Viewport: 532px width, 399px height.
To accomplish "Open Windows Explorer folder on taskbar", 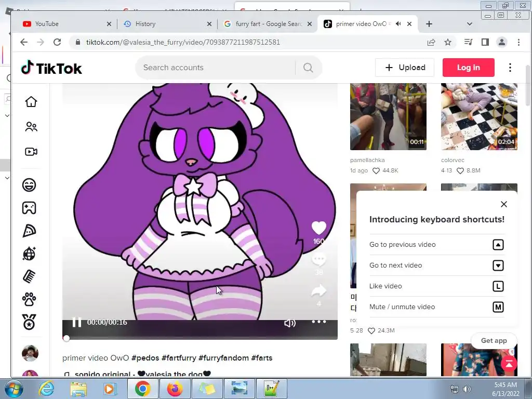I will point(78,389).
